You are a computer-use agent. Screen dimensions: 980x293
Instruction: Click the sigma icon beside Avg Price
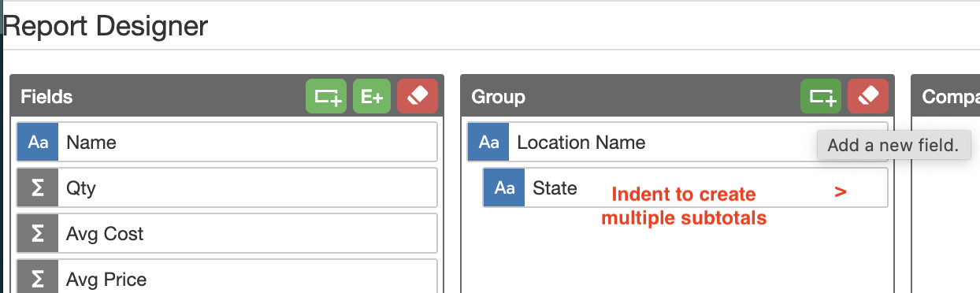(x=38, y=277)
